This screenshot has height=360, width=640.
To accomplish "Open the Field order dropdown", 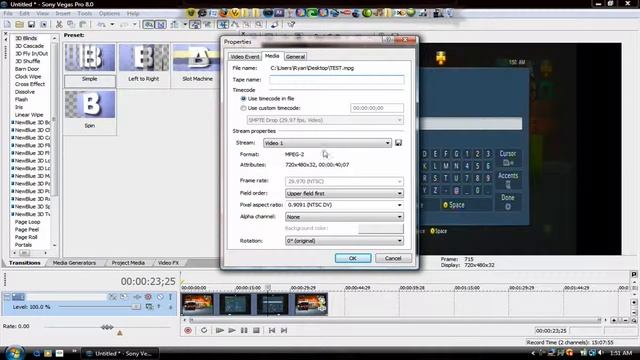I will [344, 193].
